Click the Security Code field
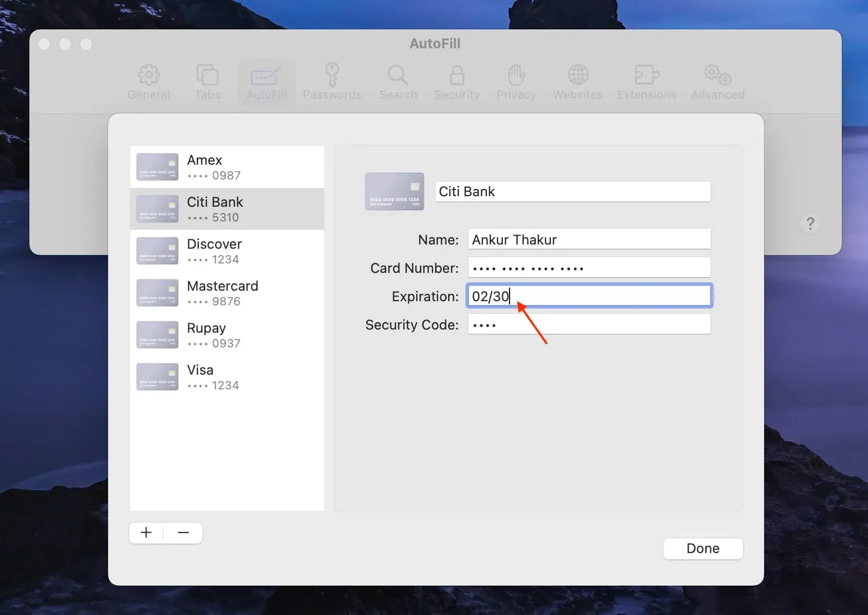The image size is (868, 615). (x=589, y=324)
